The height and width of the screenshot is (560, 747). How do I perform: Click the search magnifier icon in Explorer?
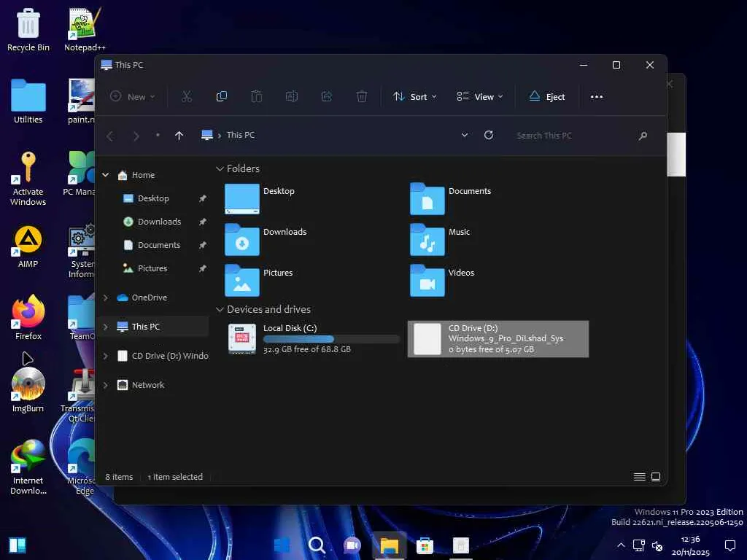(x=643, y=136)
